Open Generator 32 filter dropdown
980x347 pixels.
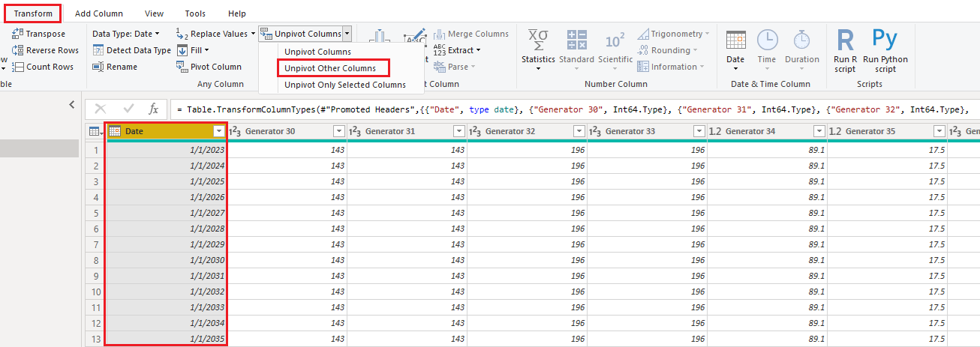(x=579, y=131)
